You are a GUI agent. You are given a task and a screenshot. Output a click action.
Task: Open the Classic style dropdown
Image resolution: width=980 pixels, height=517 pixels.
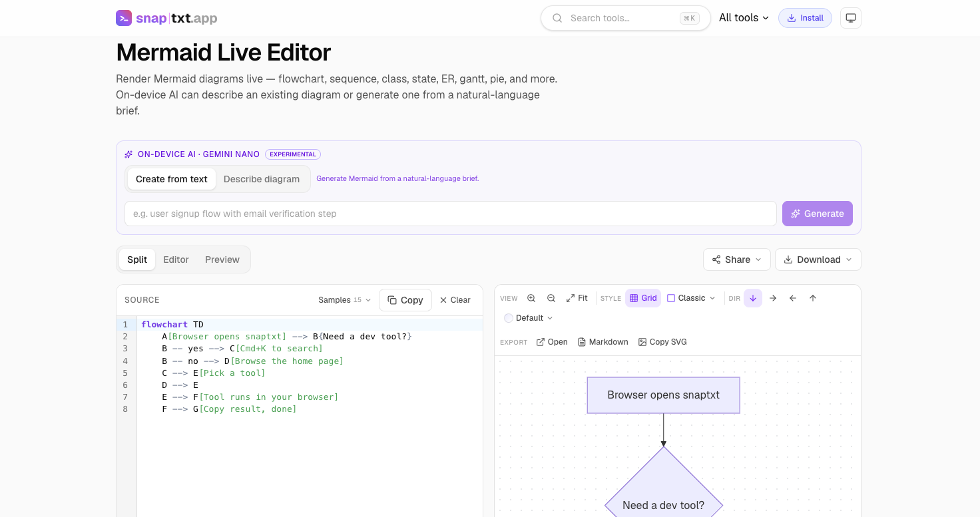(691, 298)
